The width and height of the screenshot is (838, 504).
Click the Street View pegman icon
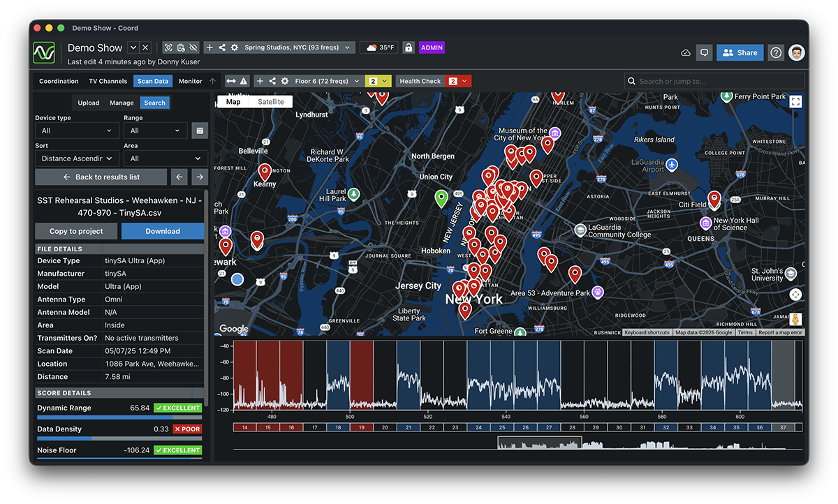795,319
